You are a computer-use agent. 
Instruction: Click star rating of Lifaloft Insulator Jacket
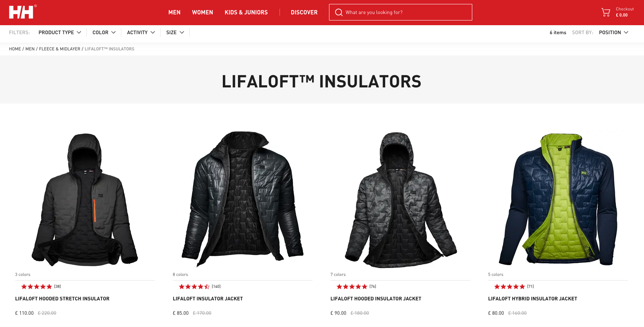tap(194, 287)
